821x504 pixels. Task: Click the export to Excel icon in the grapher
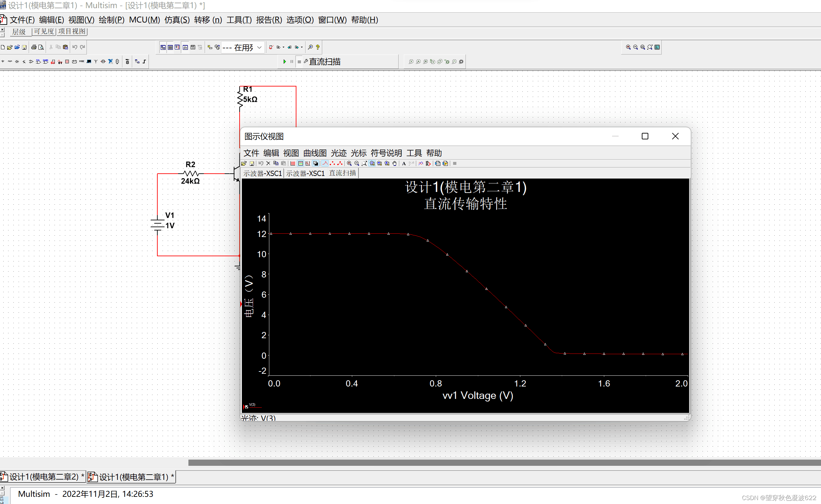tap(438, 163)
